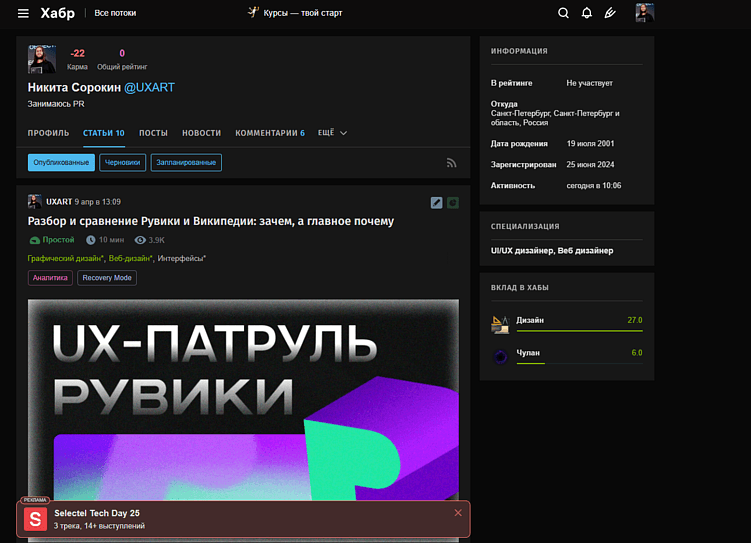751x543 pixels.
Task: Click birth date 19 июля 2001
Action: coord(590,144)
